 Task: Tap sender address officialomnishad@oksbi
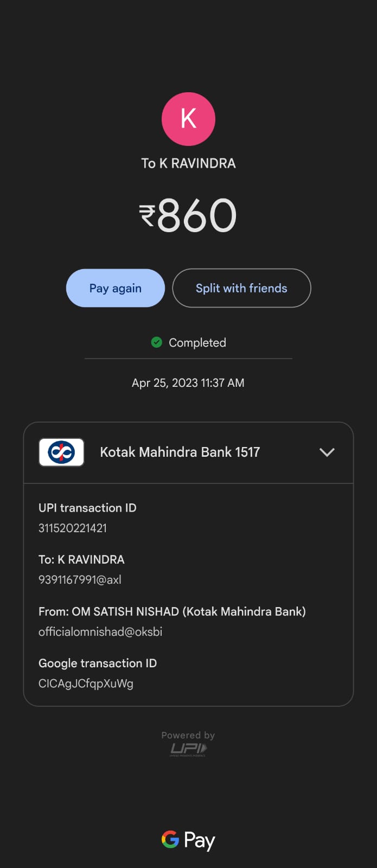100,631
